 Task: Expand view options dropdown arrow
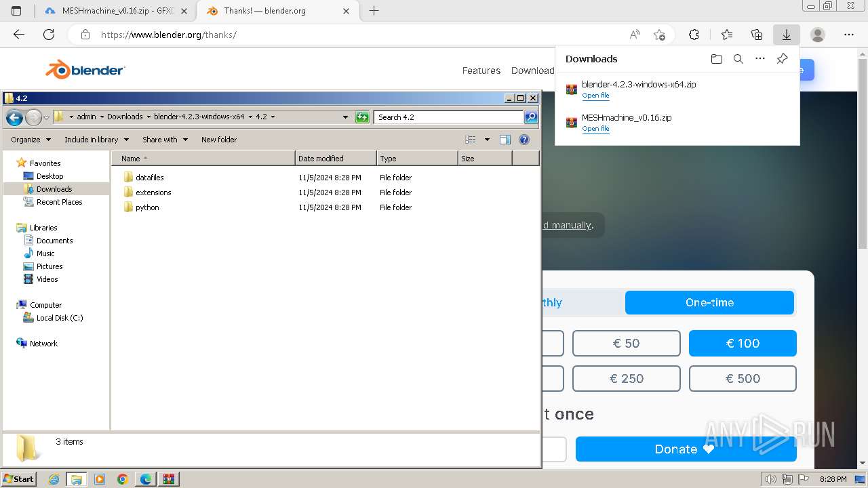point(487,140)
